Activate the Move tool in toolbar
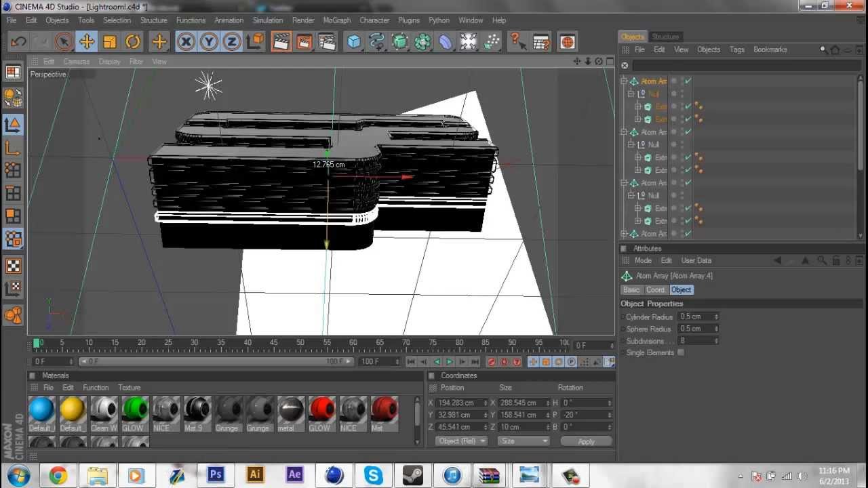Viewport: 868px width, 488px height. (87, 42)
